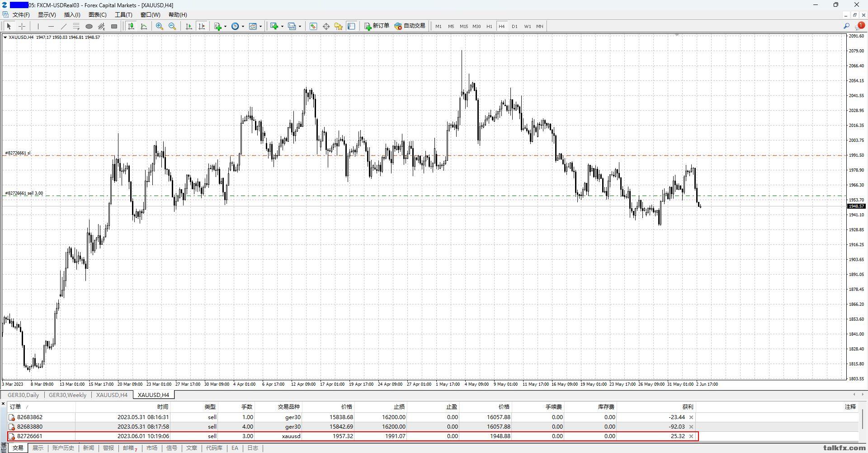Close order 82683862 with its X
This screenshot has height=453, width=868.
tap(691, 417)
